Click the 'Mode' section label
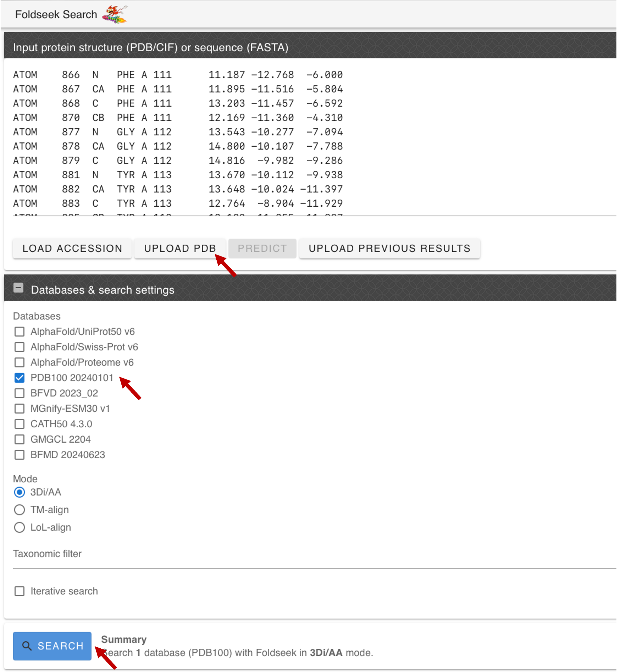 25,479
